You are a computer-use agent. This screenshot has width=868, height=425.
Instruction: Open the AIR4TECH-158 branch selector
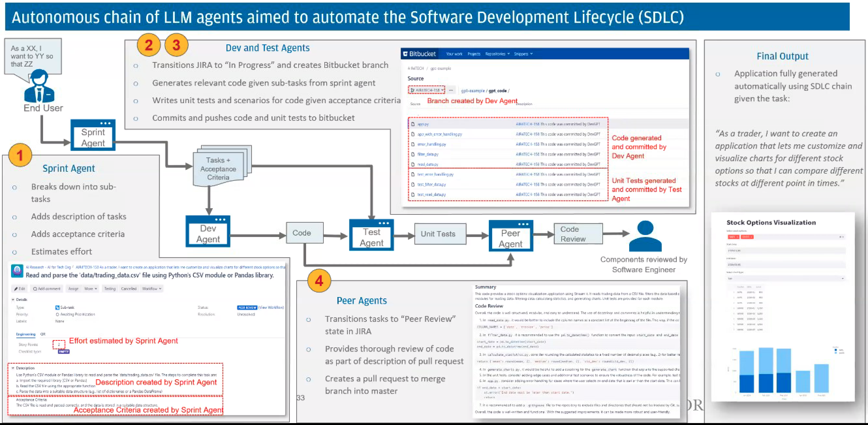(426, 90)
